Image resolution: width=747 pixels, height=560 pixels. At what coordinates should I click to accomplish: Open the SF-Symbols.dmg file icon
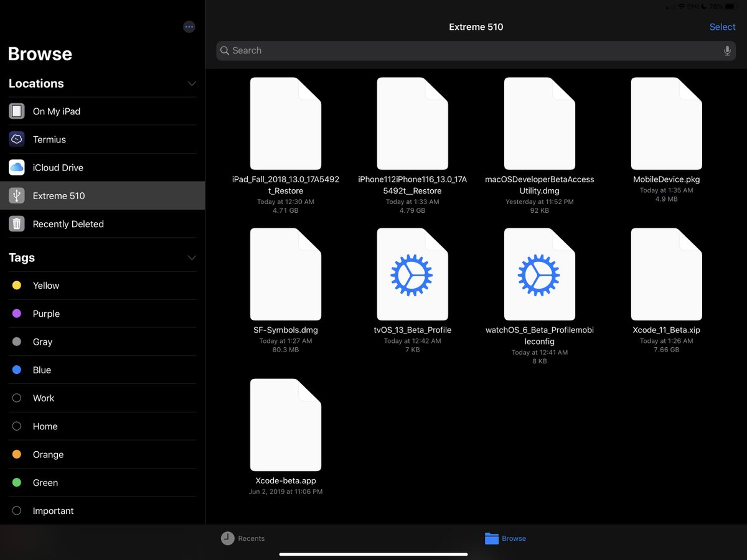pyautogui.click(x=286, y=274)
